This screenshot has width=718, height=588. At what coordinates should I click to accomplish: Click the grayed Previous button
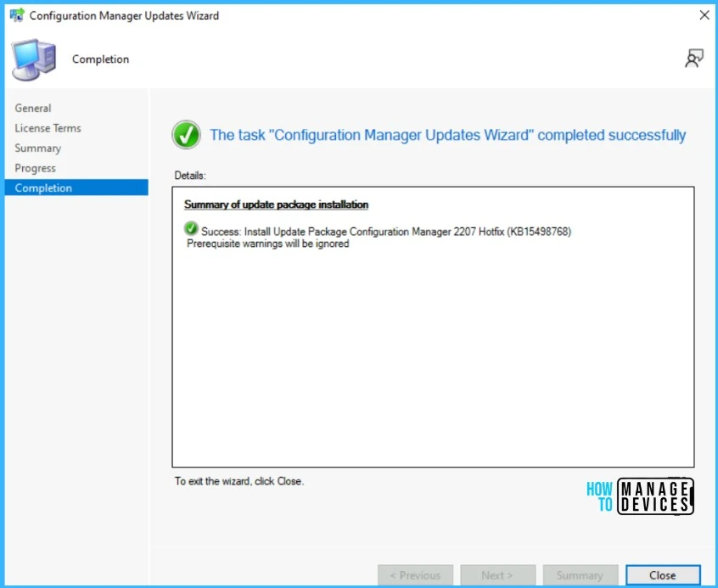point(415,575)
